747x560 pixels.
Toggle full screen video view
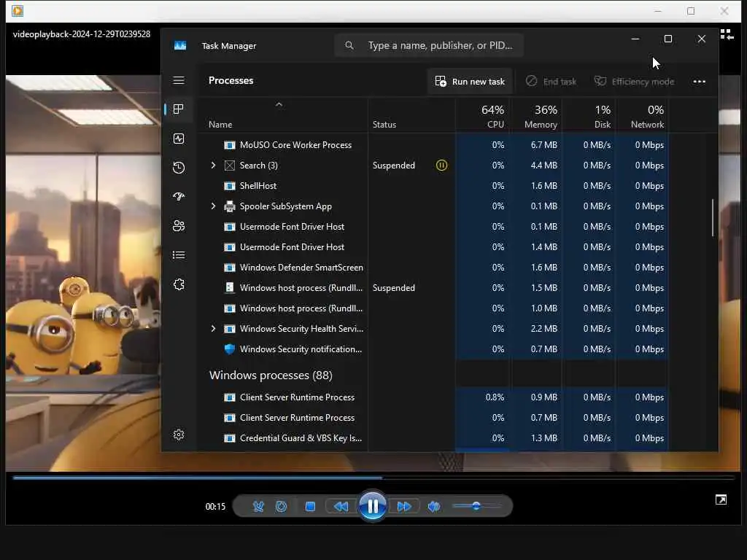tap(721, 499)
